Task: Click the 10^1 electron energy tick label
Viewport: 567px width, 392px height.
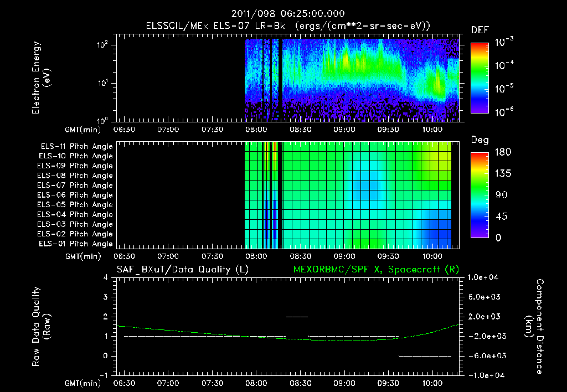Action: coord(102,83)
